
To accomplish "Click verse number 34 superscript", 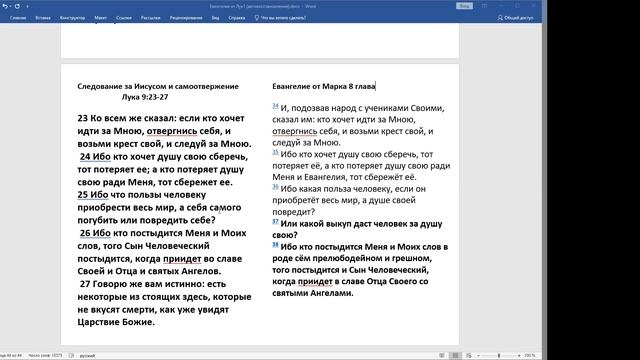I will click(x=276, y=106).
